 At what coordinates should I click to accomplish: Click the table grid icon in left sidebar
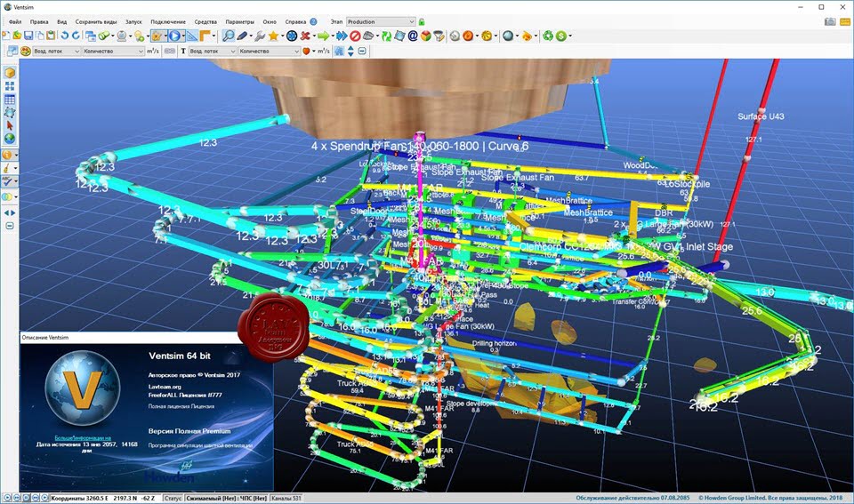tap(10, 99)
